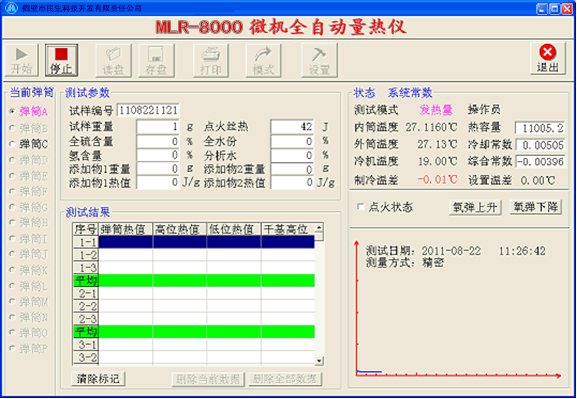Select row header 2-3 in results table
Image resolution: width=577 pixels, height=399 pixels.
pyautogui.click(x=86, y=319)
